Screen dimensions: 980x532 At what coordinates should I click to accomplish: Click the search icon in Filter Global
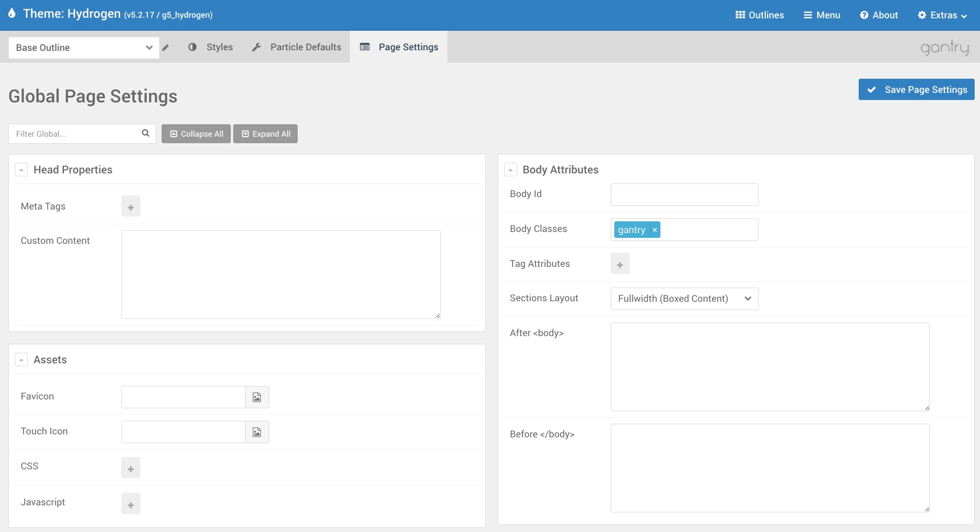pyautogui.click(x=146, y=134)
